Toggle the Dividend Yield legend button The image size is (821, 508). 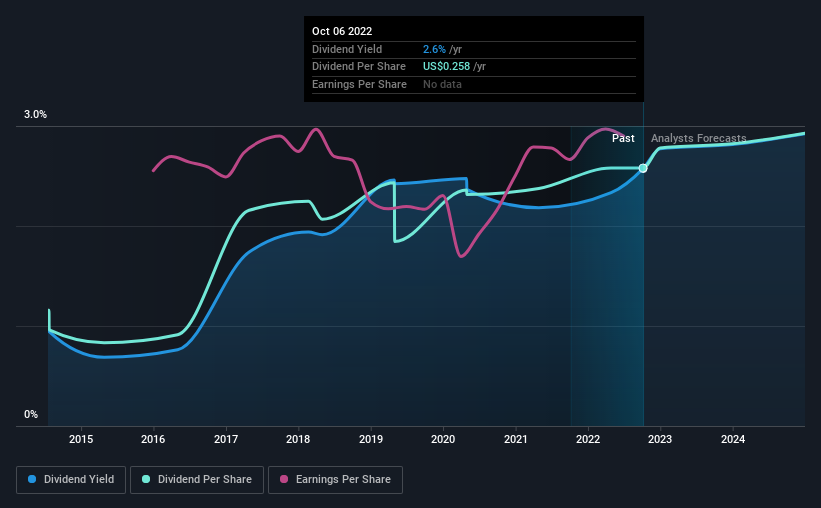coord(71,480)
